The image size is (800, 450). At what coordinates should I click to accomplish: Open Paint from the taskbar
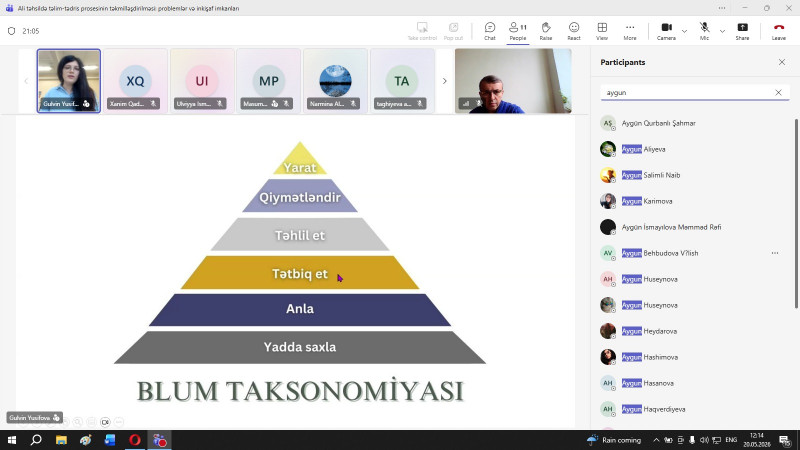[x=85, y=440]
